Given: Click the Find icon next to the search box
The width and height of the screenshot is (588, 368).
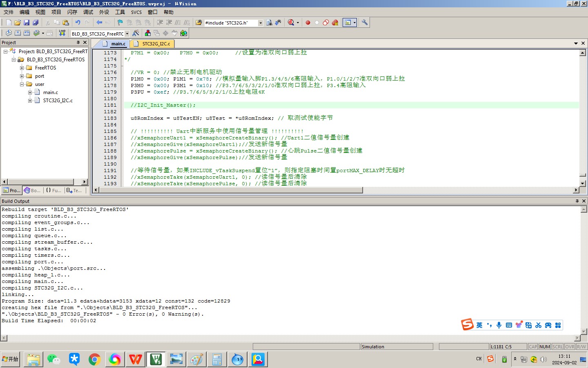Looking at the screenshot, I should (269, 22).
